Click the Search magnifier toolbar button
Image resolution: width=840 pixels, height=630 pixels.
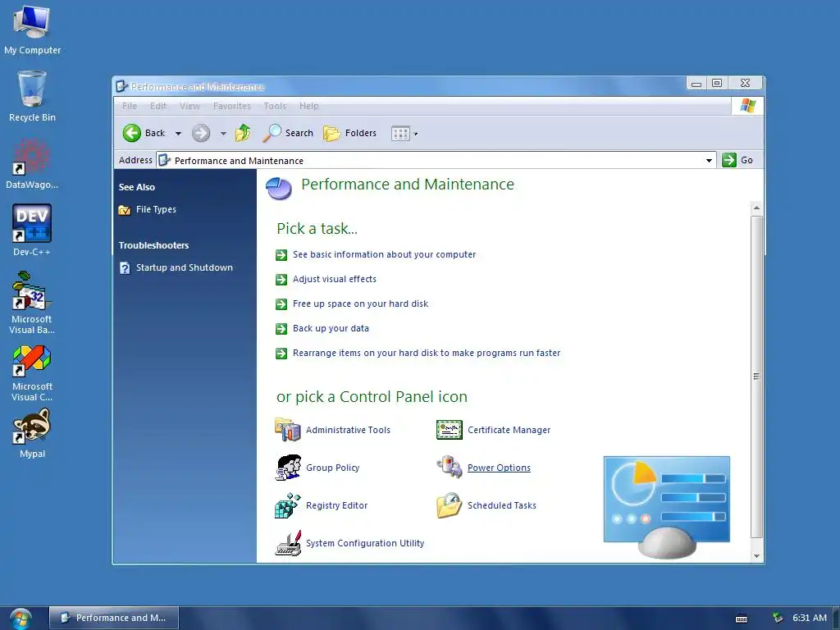[288, 133]
